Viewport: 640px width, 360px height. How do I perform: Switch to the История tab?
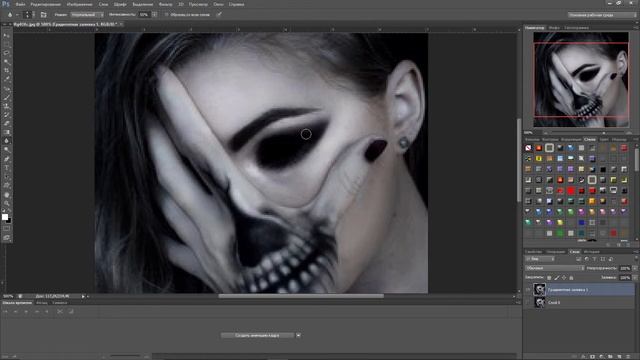591,252
